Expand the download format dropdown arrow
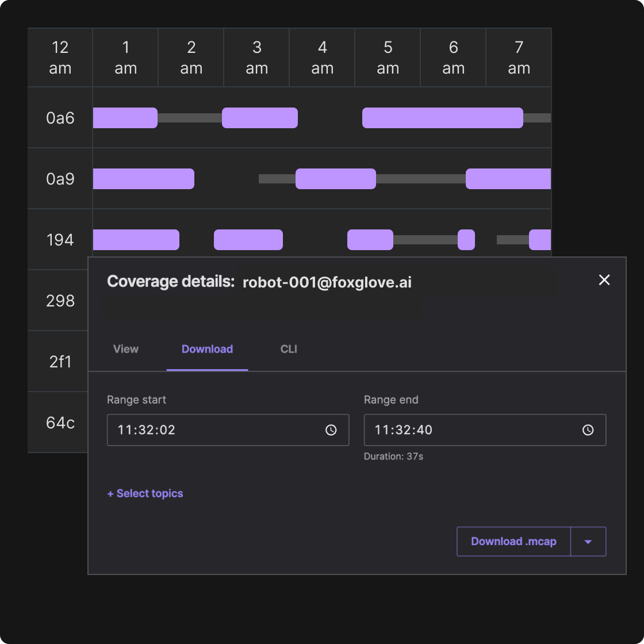The width and height of the screenshot is (644, 644). [588, 542]
